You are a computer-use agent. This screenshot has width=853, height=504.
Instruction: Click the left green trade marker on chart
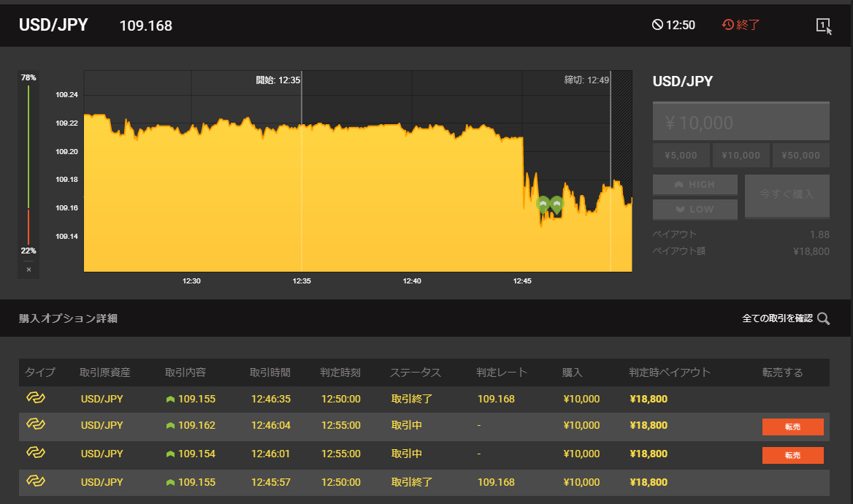[x=543, y=205]
